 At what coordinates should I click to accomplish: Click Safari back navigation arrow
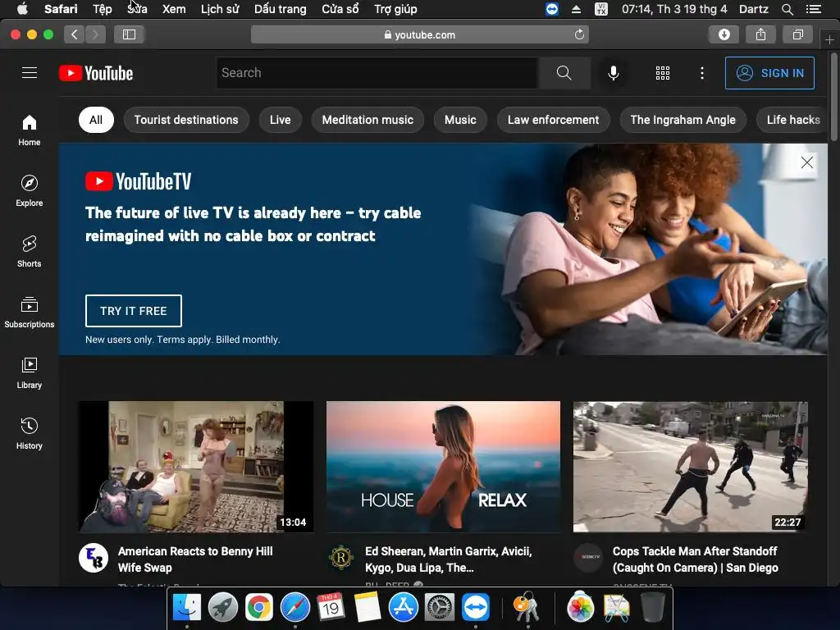pyautogui.click(x=75, y=34)
